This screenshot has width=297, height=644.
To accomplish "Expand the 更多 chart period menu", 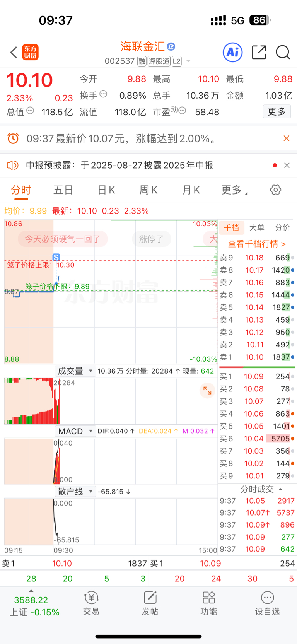I will [234, 190].
